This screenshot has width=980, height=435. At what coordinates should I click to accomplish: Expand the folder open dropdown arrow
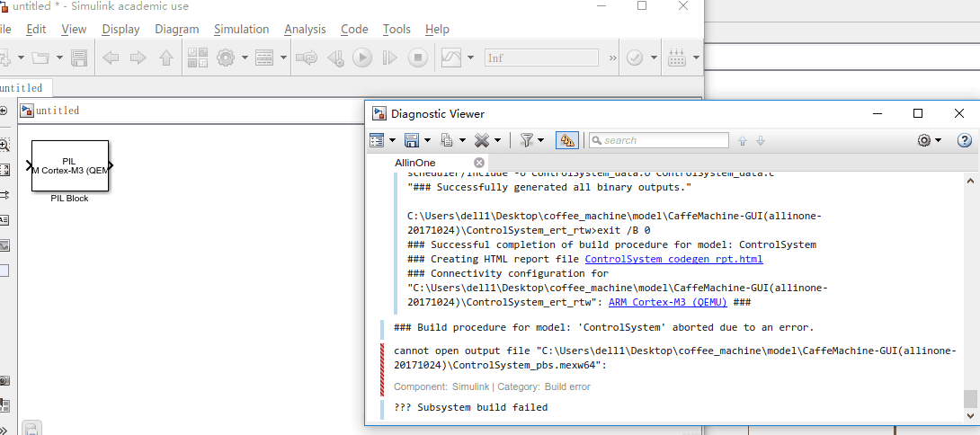(x=59, y=58)
